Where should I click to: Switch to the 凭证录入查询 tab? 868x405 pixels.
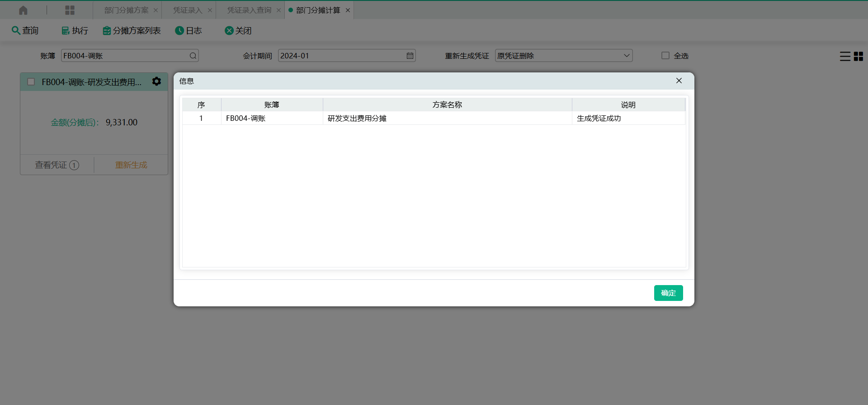coord(249,10)
